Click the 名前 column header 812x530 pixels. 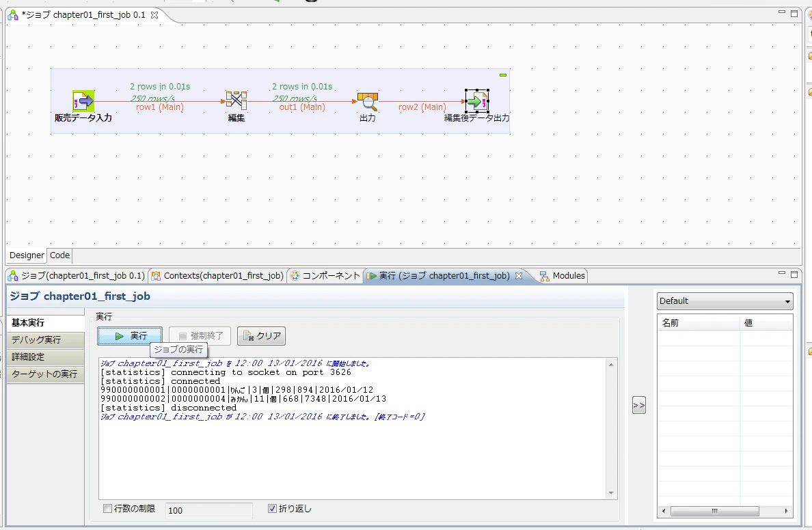click(x=699, y=323)
